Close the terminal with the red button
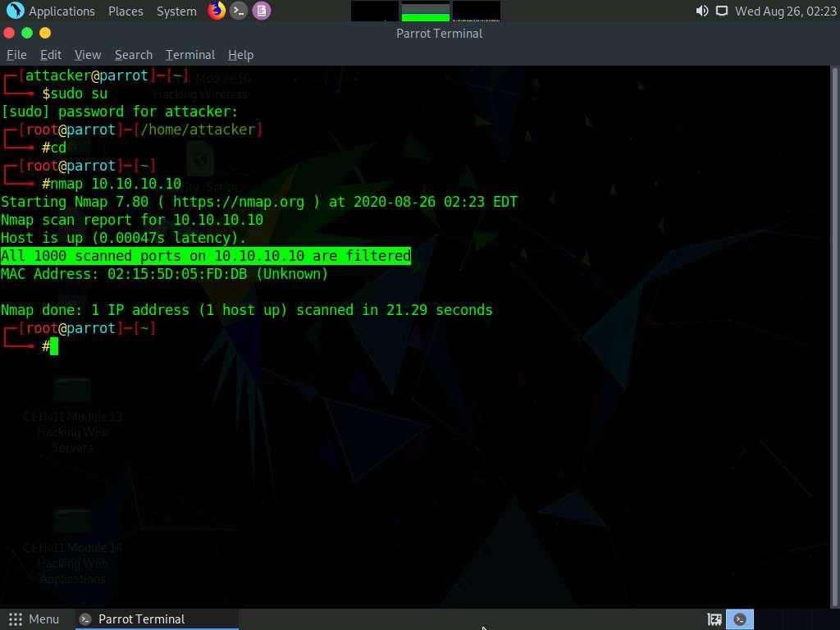 (9, 33)
